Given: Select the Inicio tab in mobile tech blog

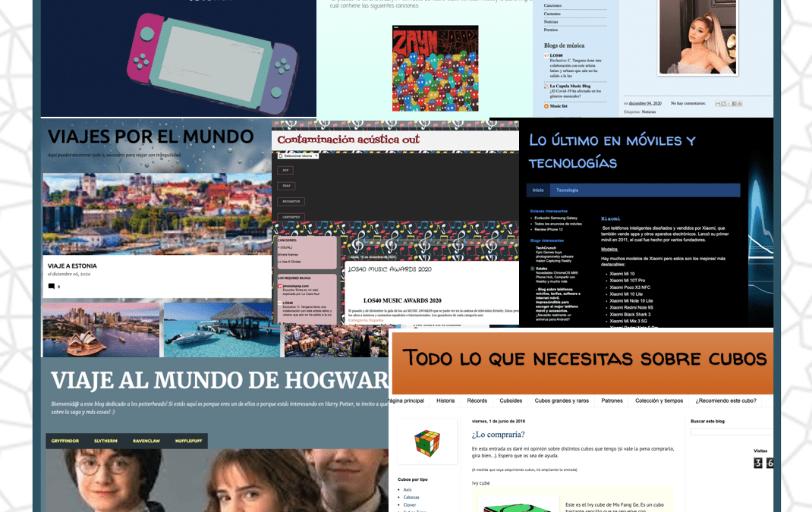Looking at the screenshot, I should [538, 190].
